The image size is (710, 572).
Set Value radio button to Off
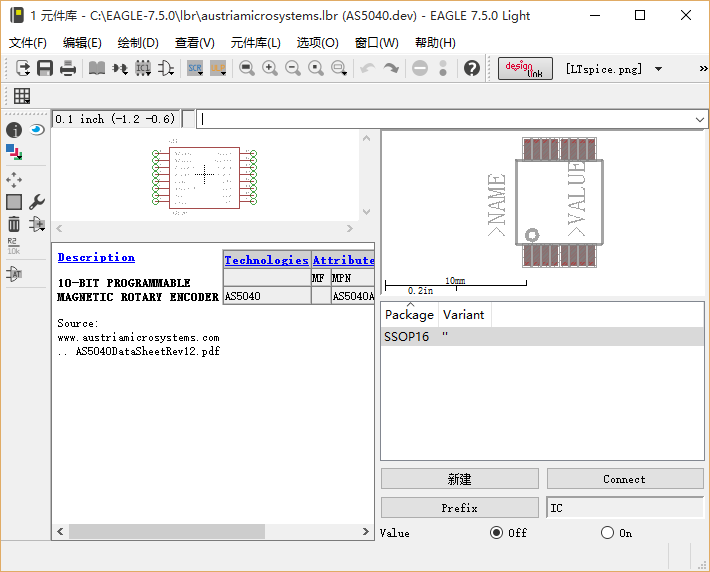pos(496,533)
